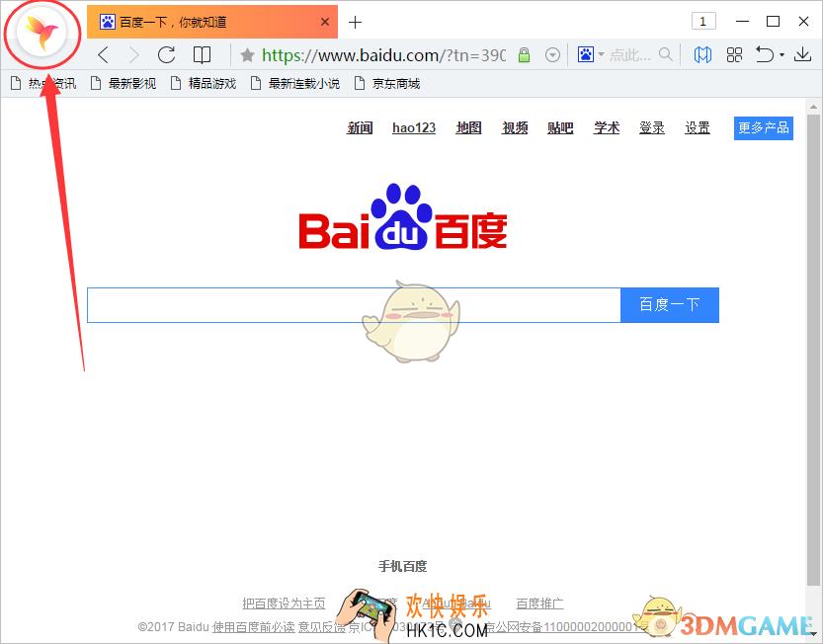Click the 百度一下 search button
The height and width of the screenshot is (644, 823).
pyautogui.click(x=670, y=305)
